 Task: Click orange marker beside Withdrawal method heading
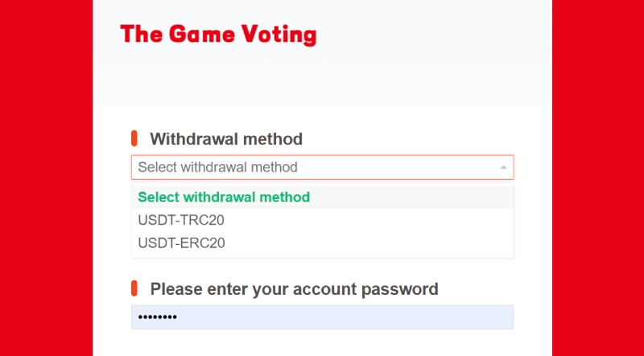pyautogui.click(x=134, y=139)
